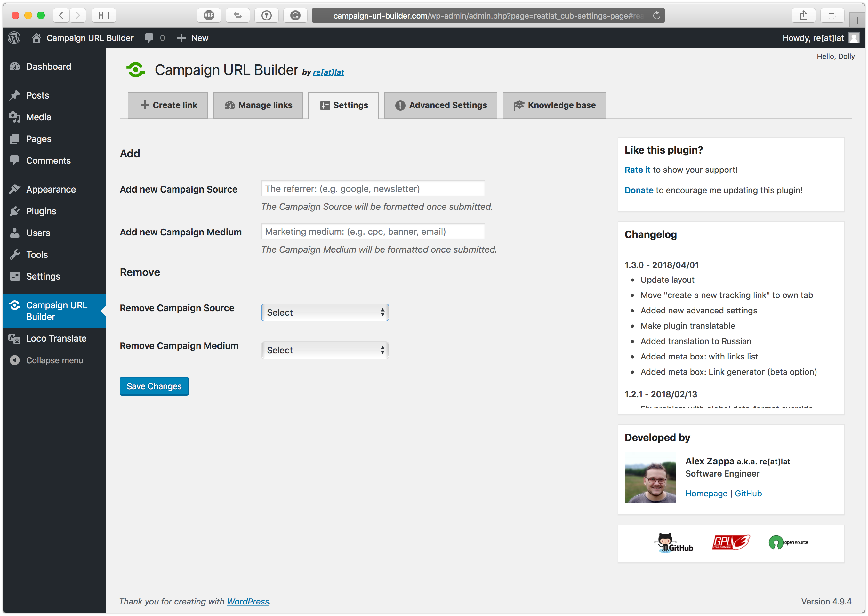The image size is (868, 616).
Task: Open the Appearance menu item
Action: pos(54,189)
